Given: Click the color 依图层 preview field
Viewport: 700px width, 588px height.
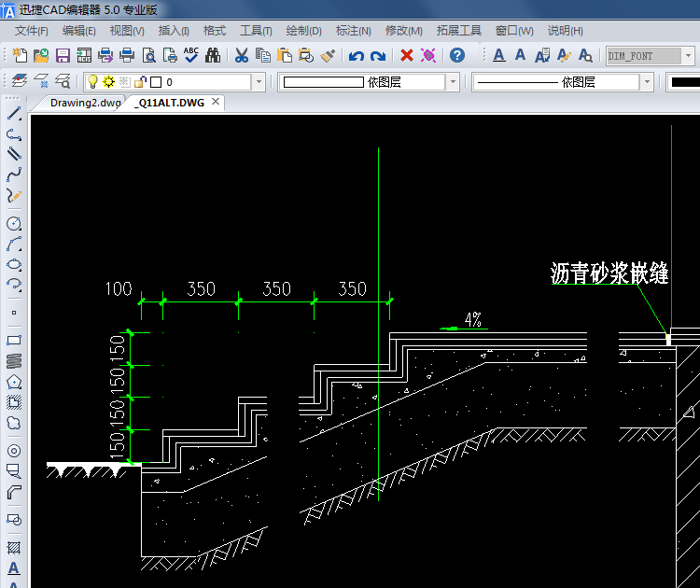Looking at the screenshot, I should click(324, 82).
